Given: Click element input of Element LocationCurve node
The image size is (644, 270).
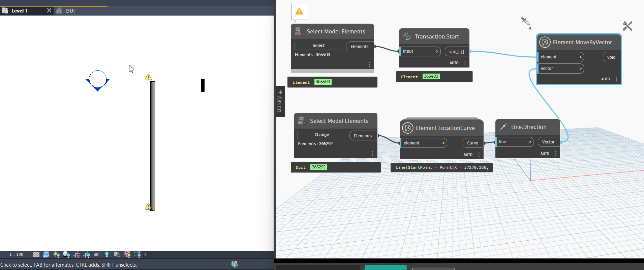Looking at the screenshot, I should pos(424,143).
